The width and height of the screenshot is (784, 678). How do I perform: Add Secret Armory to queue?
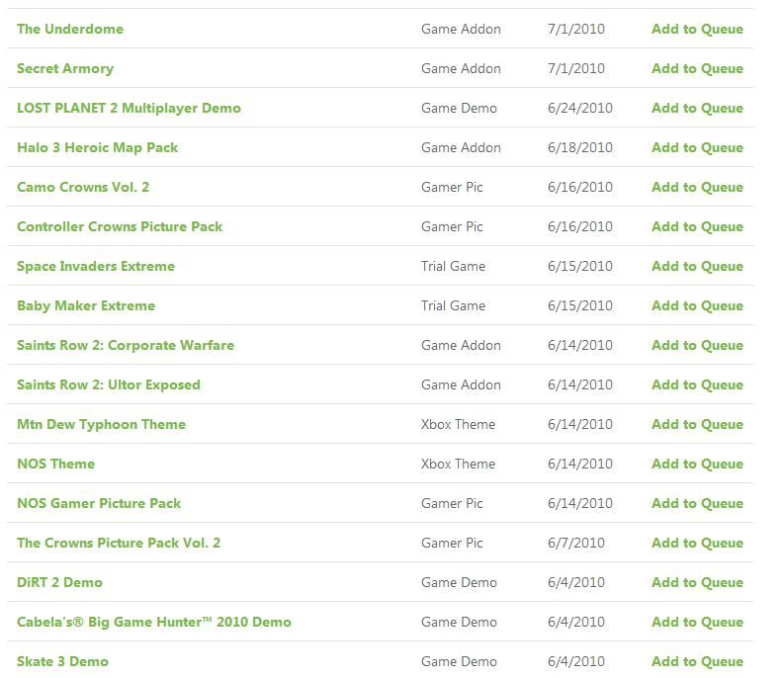[697, 68]
